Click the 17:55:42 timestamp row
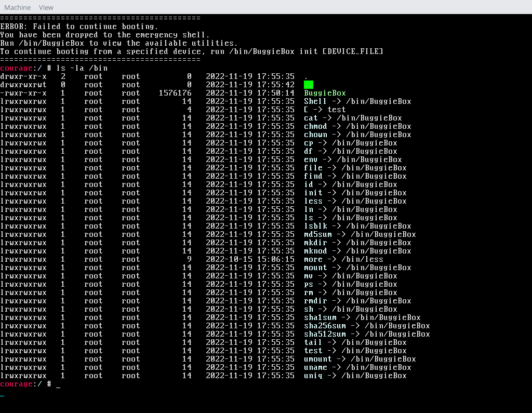532x413 pixels. click(x=250, y=85)
